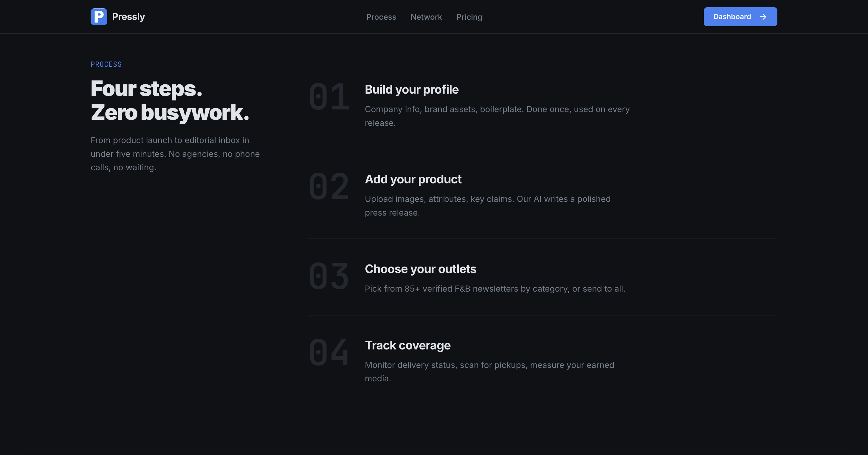Select the "Add your product" step heading
Viewport: 868px width, 455px height.
point(413,179)
